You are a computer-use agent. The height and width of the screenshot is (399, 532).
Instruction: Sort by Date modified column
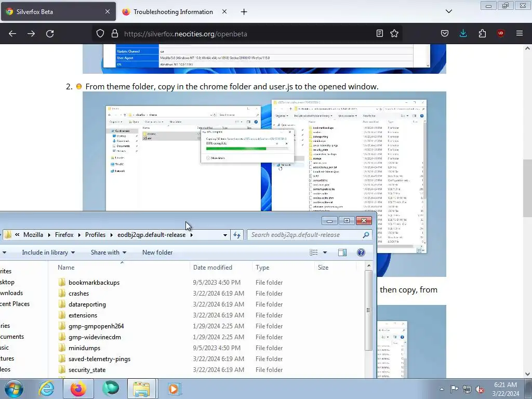click(221, 268)
